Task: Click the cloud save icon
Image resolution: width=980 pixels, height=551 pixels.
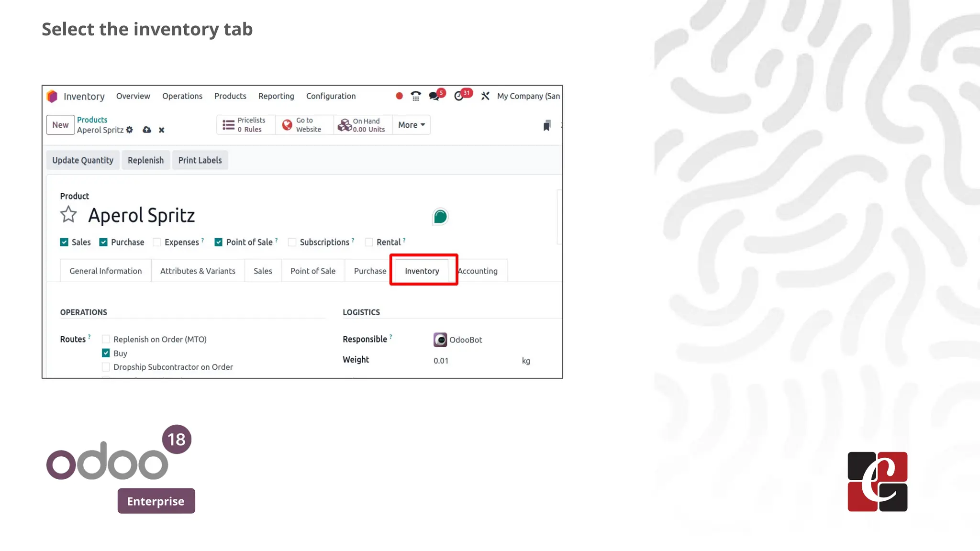Action: 147,130
